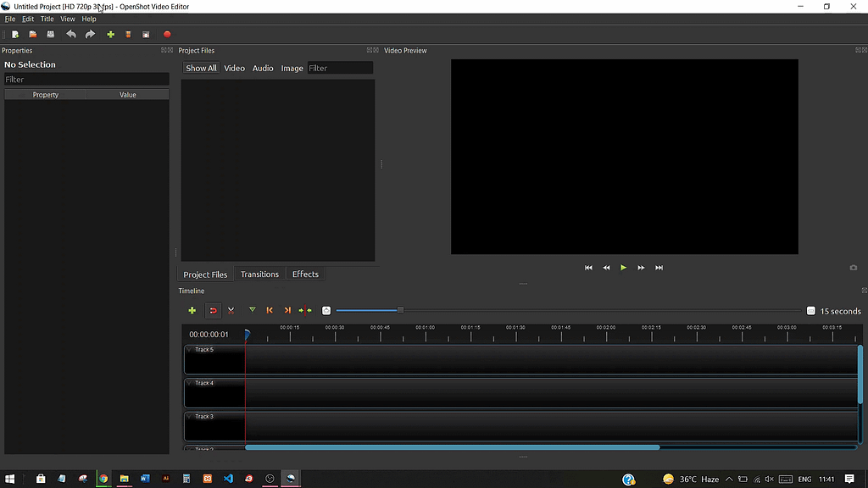Click the Redo arrow
This screenshot has height=488, width=868.
tap(88, 34)
